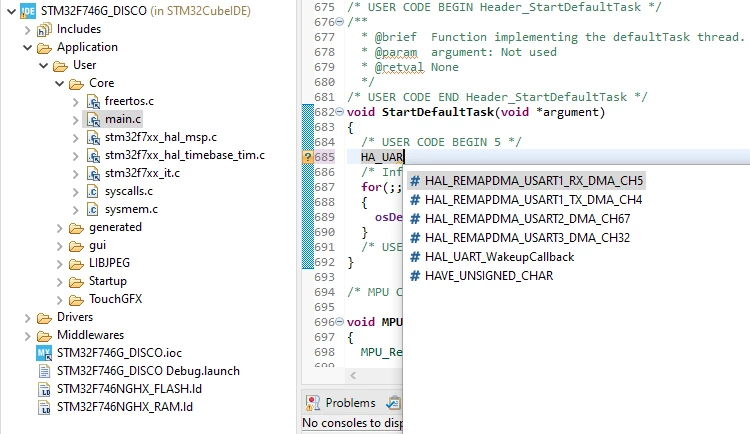Fold the comment block at line 676

(x=340, y=22)
